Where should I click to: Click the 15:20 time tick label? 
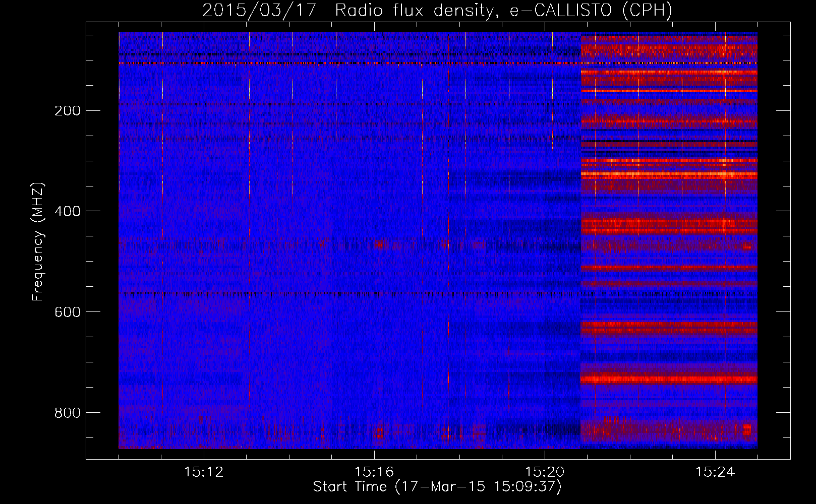point(545,472)
